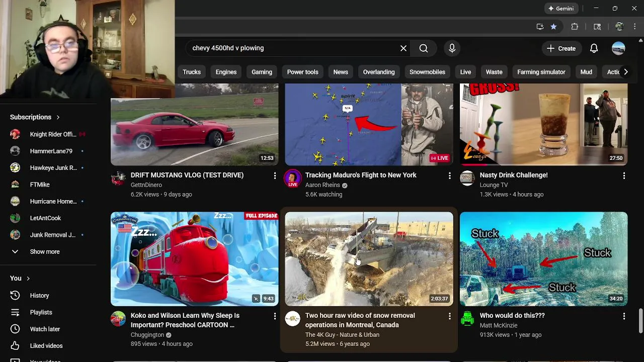Image resolution: width=644 pixels, height=362 pixels.
Task: Open options menu for Who would do this video
Action: (624, 316)
